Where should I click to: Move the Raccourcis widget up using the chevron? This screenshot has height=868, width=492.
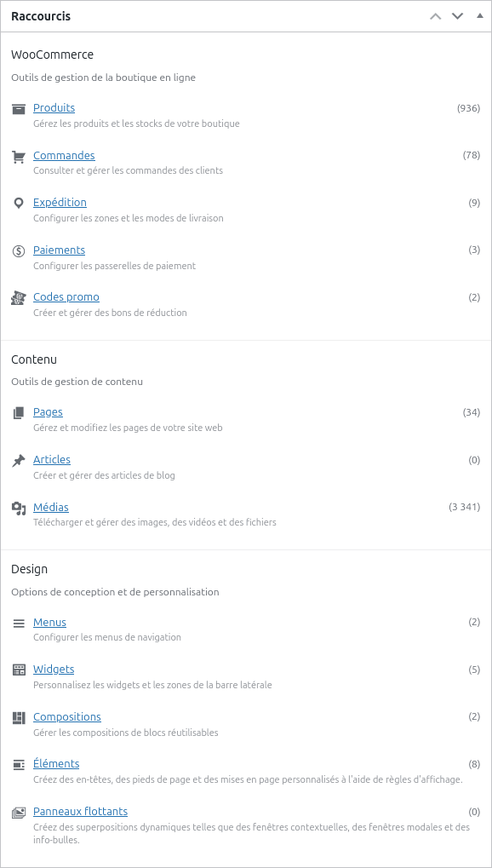(435, 15)
